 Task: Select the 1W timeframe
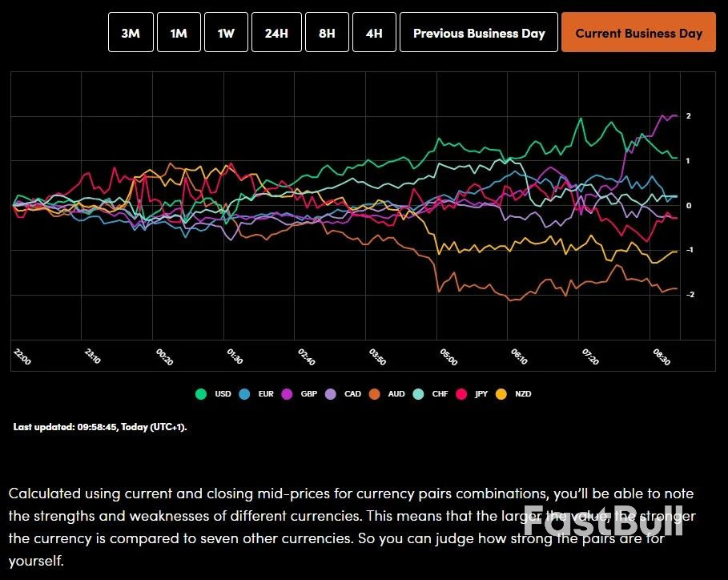pos(226,32)
